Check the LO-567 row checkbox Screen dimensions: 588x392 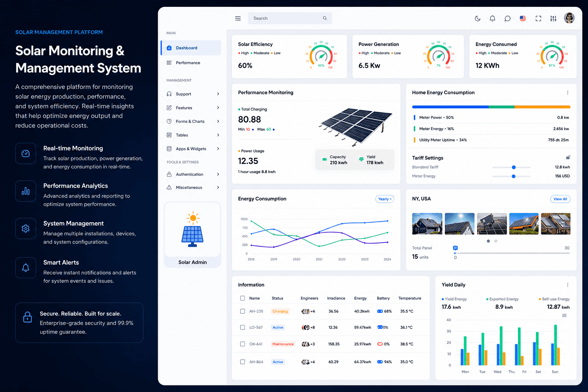pyautogui.click(x=242, y=327)
